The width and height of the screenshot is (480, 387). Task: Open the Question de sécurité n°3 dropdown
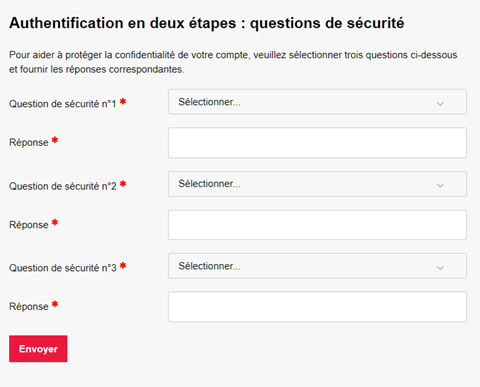[317, 266]
